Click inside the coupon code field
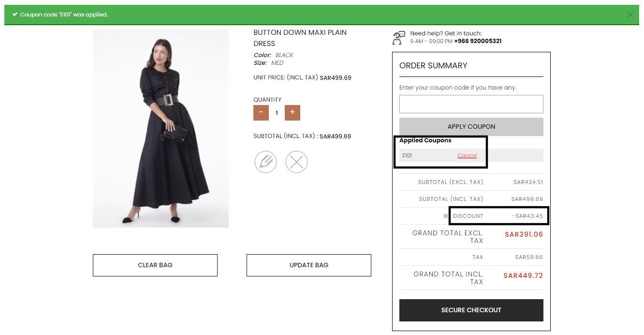 (471, 104)
